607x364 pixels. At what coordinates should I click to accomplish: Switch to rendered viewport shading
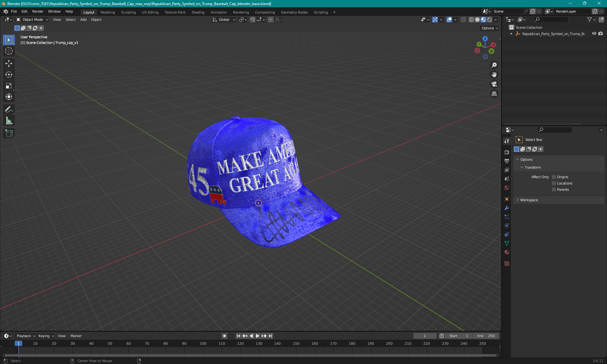pos(489,20)
